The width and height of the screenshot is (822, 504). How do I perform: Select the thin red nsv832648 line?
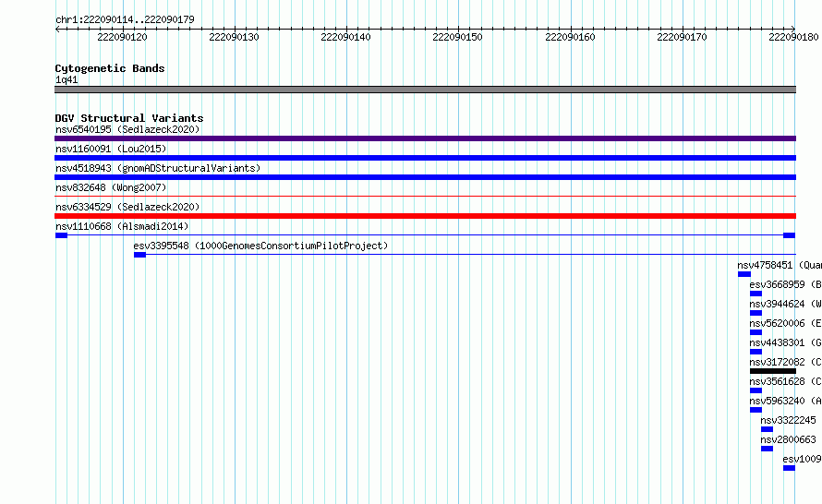point(425,197)
